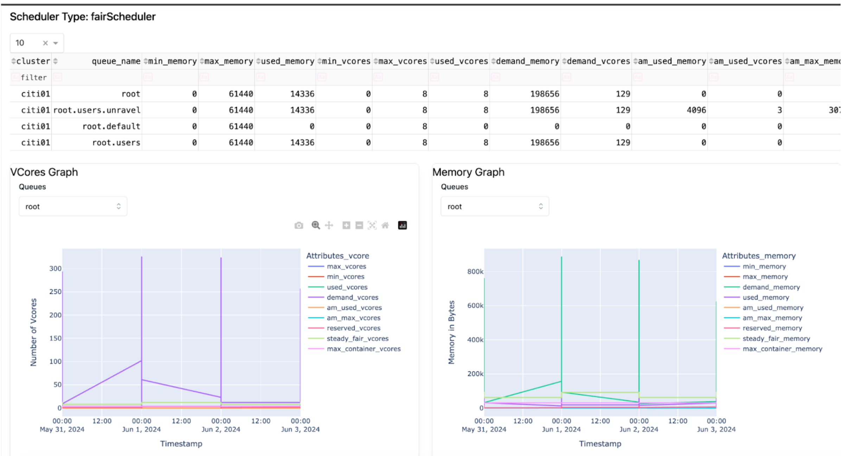The height and width of the screenshot is (456, 868).
Task: Click Autoscale icon on VCores graph
Action: click(372, 225)
